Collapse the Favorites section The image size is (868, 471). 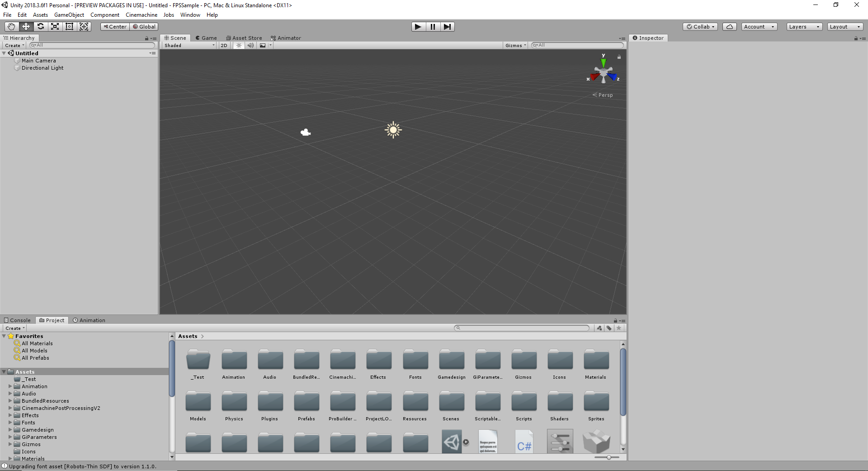click(4, 336)
